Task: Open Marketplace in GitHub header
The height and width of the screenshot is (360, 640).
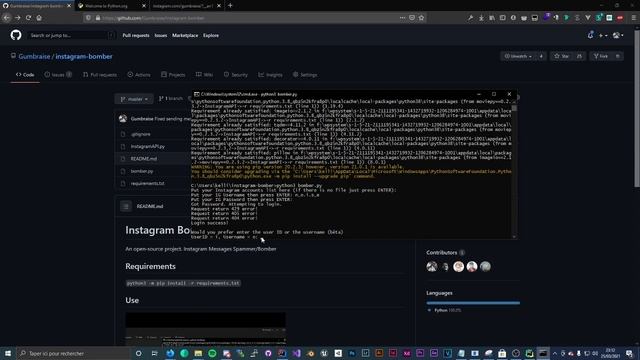Action: (x=185, y=36)
